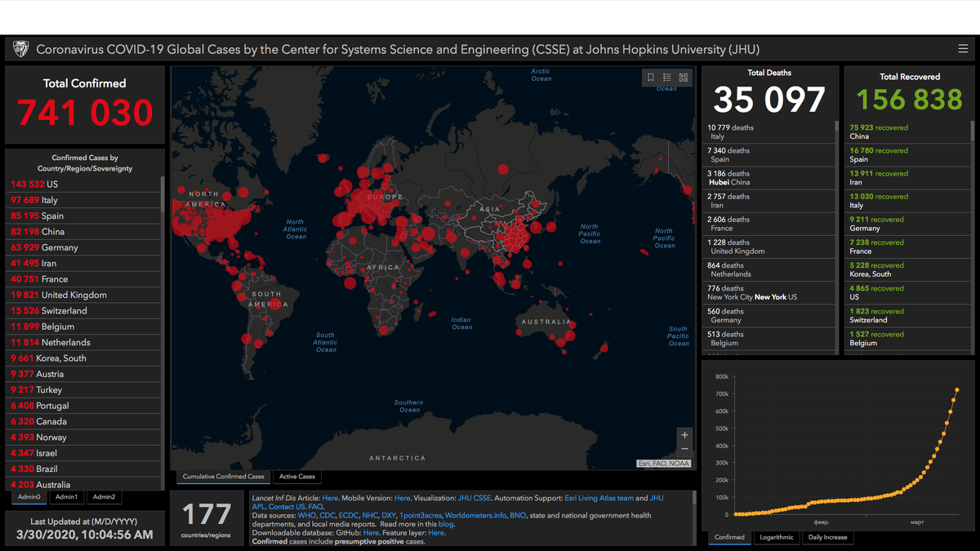This screenshot has height=551, width=980.
Task: Select the "97 689 Italy" row
Action: (84, 200)
